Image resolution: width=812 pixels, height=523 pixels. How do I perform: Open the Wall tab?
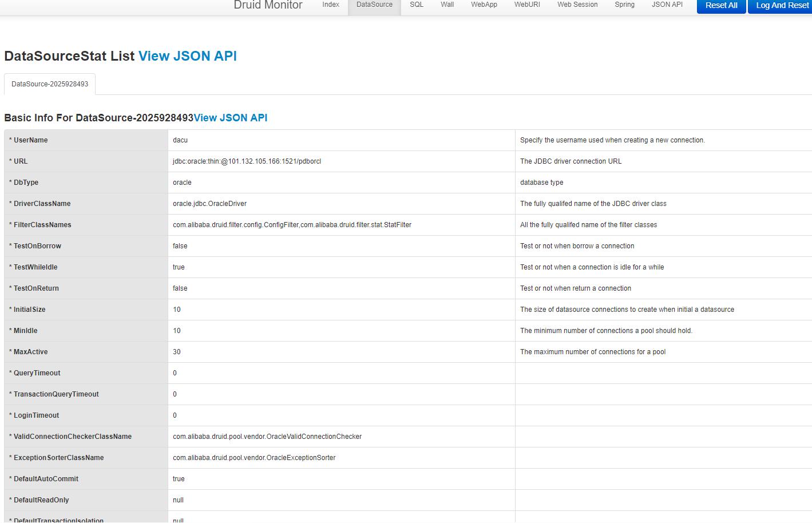[x=447, y=5]
